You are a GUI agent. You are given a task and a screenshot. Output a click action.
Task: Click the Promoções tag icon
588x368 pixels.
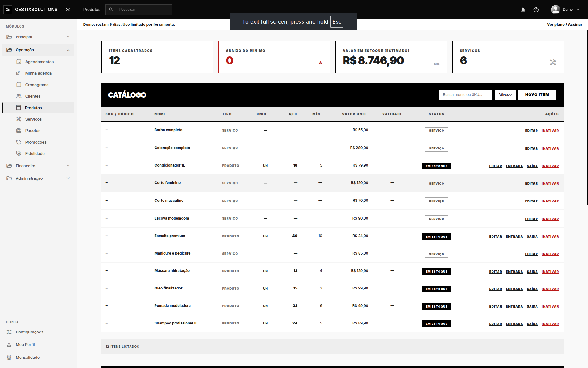point(19,142)
